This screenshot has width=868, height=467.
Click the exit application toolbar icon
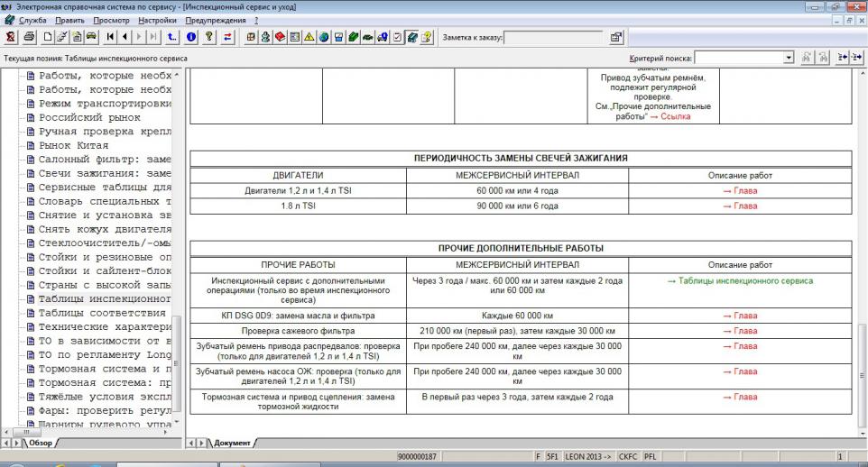[x=11, y=37]
